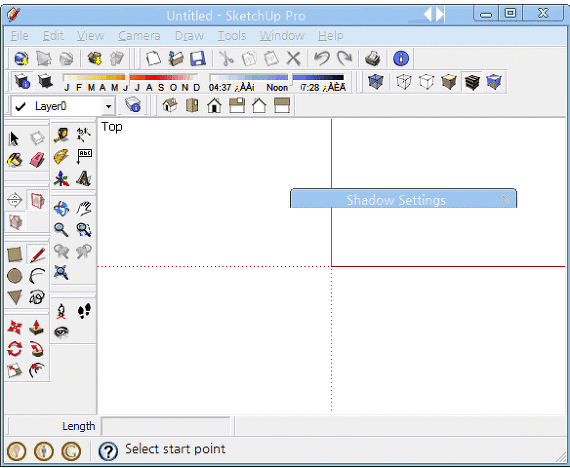The height and width of the screenshot is (468, 570).
Task: Choose the 3D Text tool
Action: click(84, 179)
